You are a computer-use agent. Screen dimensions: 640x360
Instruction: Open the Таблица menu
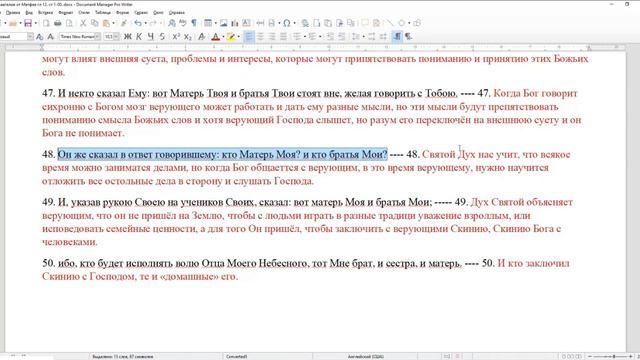pos(103,13)
